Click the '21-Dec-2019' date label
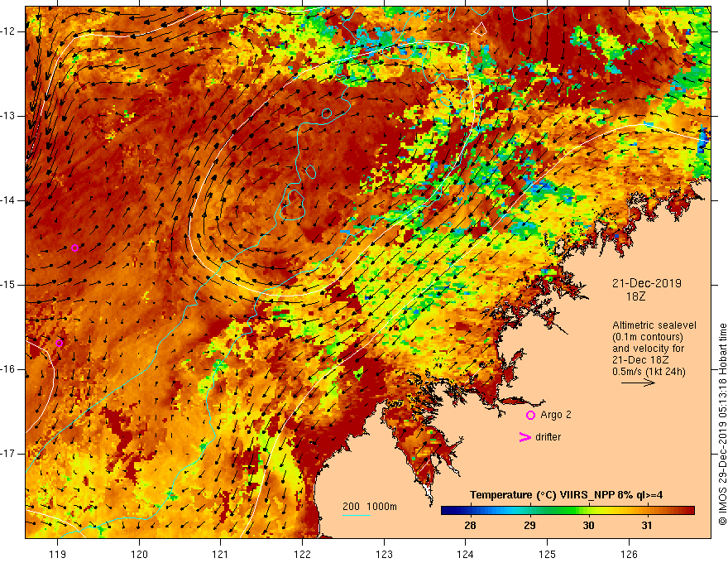Image resolution: width=728 pixels, height=563 pixels. tap(646, 283)
